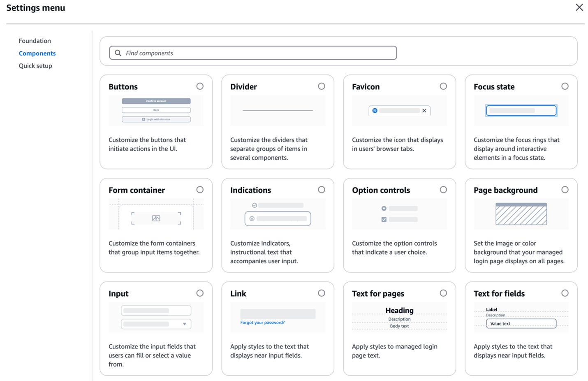Click the Login with Amazon button in Buttons preview
588x381 pixels.
click(156, 119)
